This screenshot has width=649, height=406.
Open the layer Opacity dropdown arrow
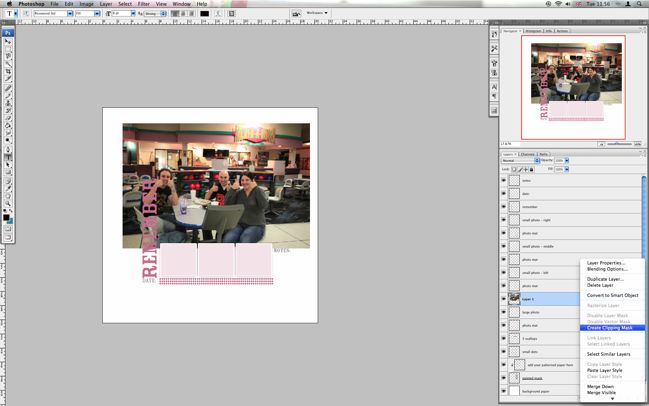(567, 161)
